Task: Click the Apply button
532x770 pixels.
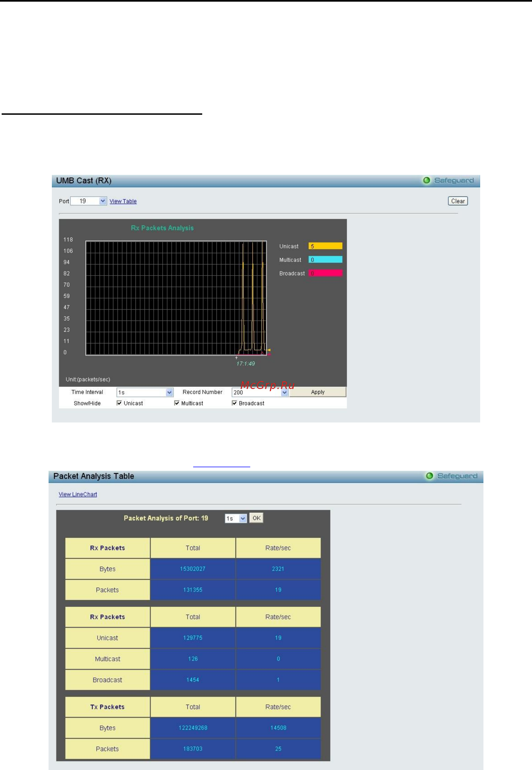Action: [x=318, y=392]
